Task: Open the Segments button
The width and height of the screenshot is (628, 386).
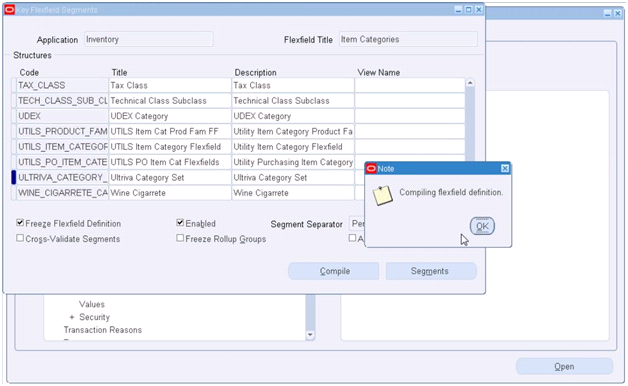Action: (431, 271)
